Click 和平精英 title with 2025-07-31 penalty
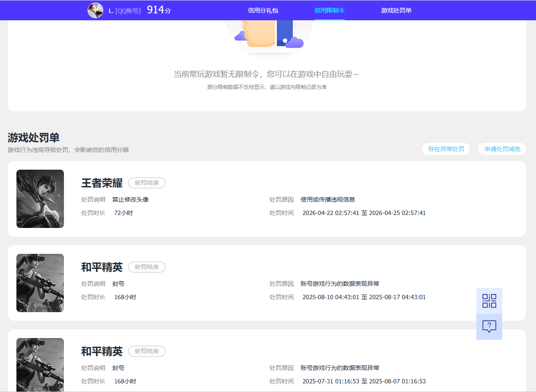This screenshot has width=536, height=392. pos(102,351)
